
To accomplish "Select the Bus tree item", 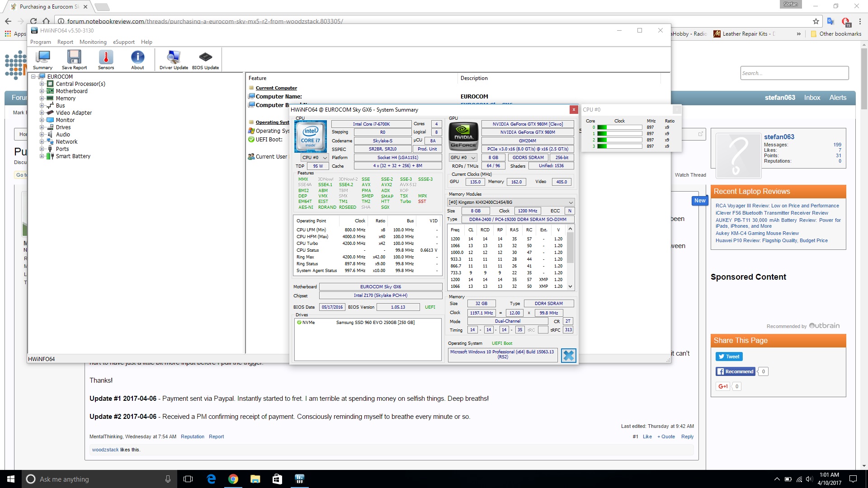I will (x=60, y=105).
